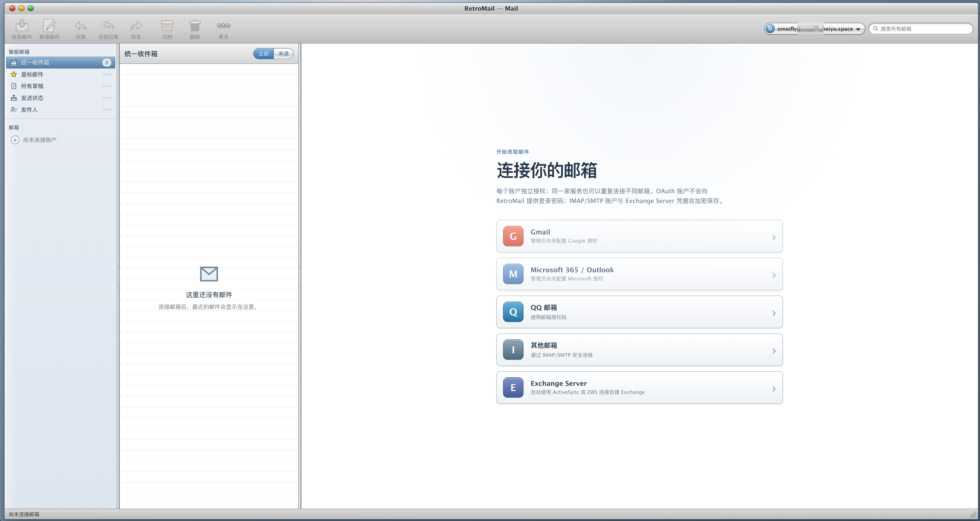Image resolution: width=980 pixels, height=521 pixels.
Task: Expand the Exchange Server row chevron
Action: pos(774,389)
